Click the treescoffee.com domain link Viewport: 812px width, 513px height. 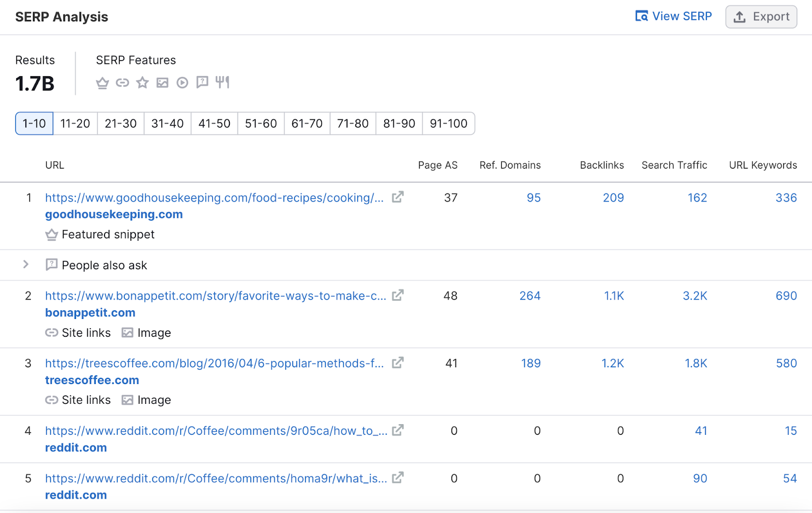pyautogui.click(x=92, y=380)
